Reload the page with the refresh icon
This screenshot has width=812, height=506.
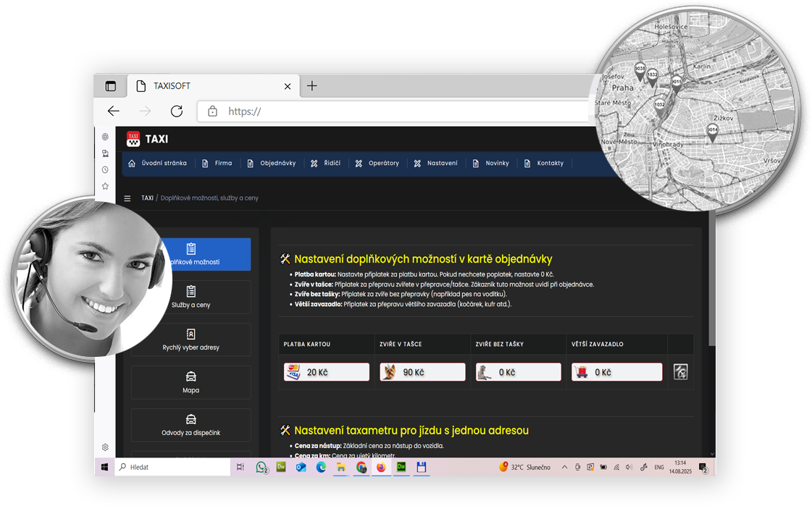click(x=177, y=111)
